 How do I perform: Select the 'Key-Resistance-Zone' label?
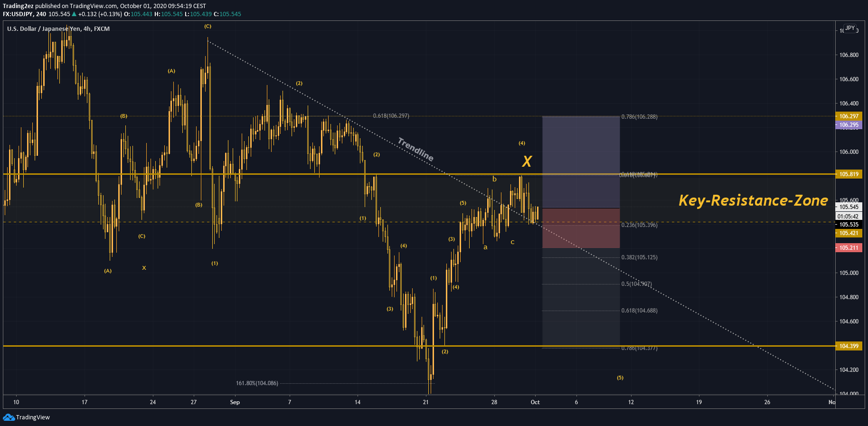(753, 200)
